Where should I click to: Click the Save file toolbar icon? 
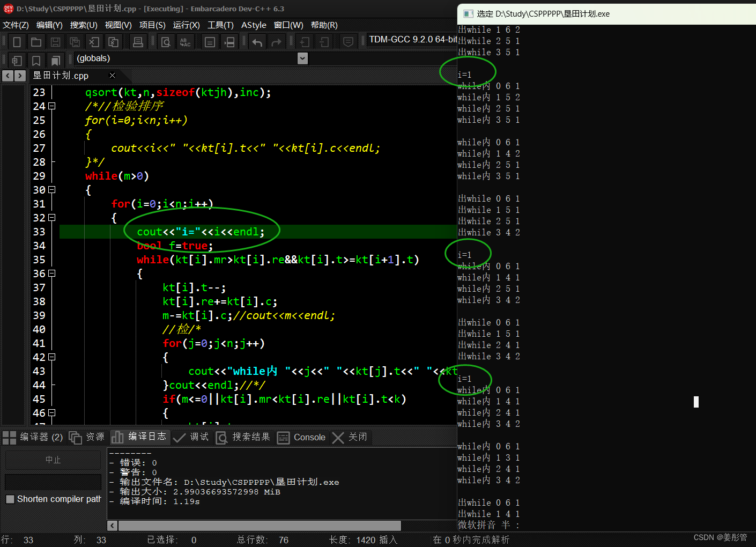(x=55, y=42)
